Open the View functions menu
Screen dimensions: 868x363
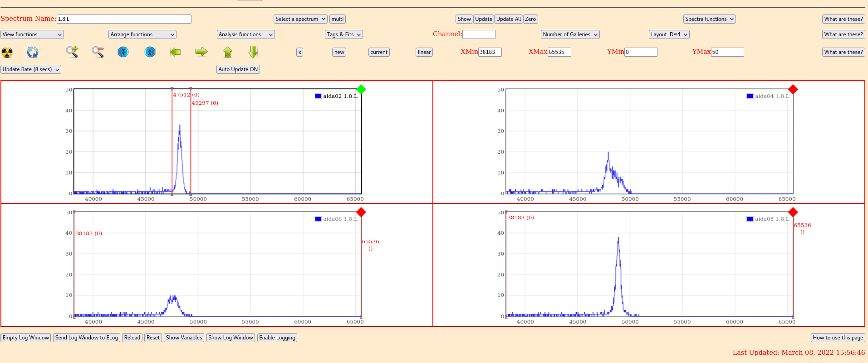click(x=32, y=34)
